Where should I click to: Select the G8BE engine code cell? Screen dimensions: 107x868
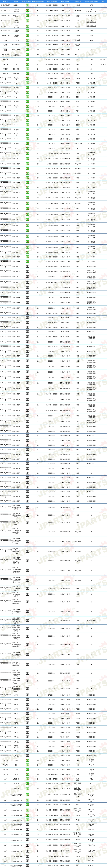click(92, 55)
